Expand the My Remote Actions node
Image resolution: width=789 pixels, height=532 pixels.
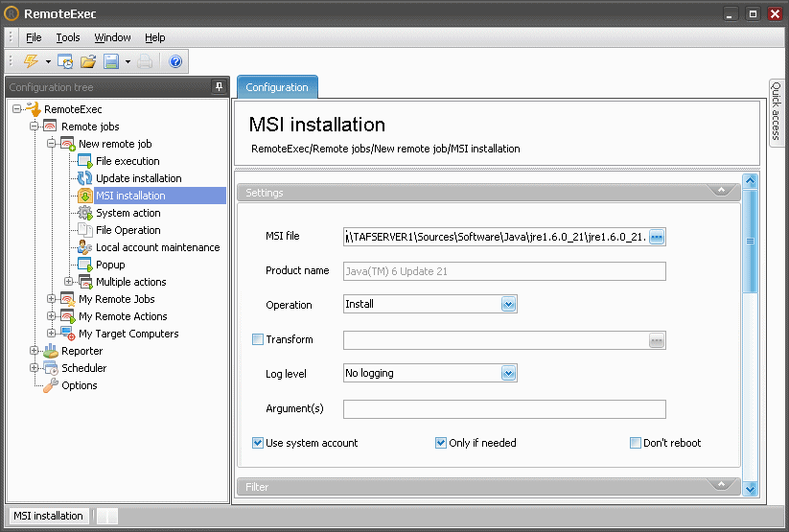51,316
